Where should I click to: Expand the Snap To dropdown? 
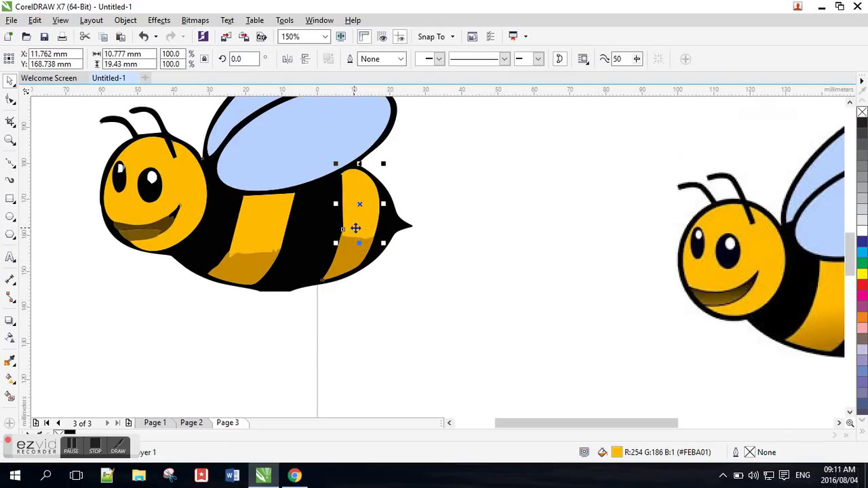click(x=435, y=37)
